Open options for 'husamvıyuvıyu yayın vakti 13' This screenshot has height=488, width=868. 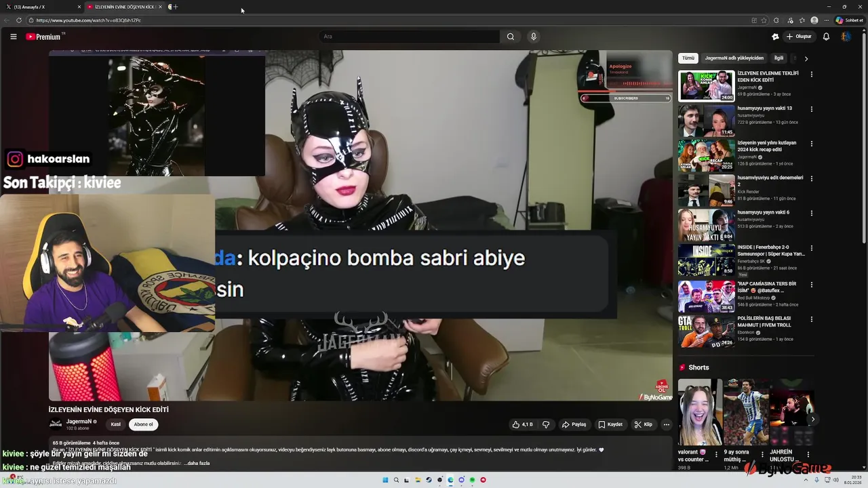pos(811,109)
